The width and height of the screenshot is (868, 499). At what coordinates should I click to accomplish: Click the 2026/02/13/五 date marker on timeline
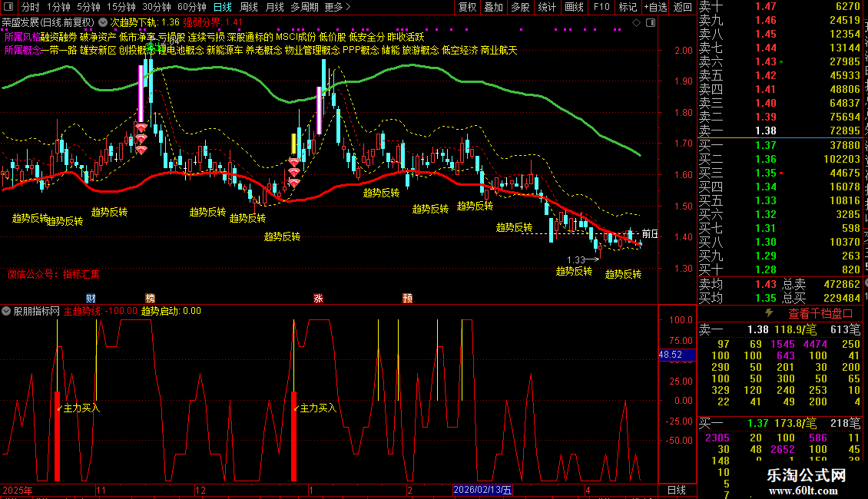(482, 490)
